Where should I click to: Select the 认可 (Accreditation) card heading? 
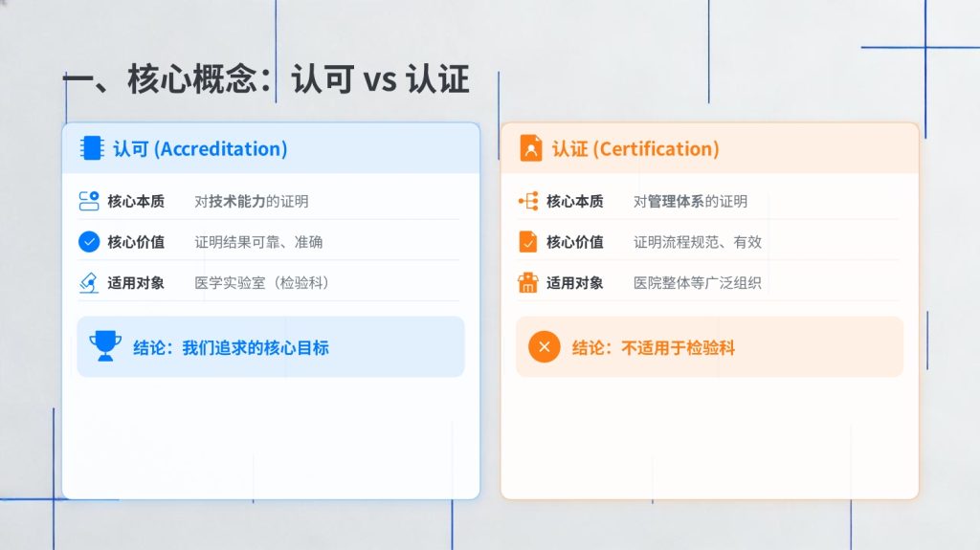click(200, 149)
